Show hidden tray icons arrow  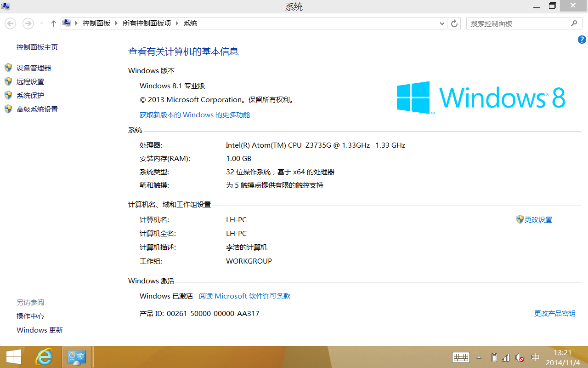coord(479,357)
